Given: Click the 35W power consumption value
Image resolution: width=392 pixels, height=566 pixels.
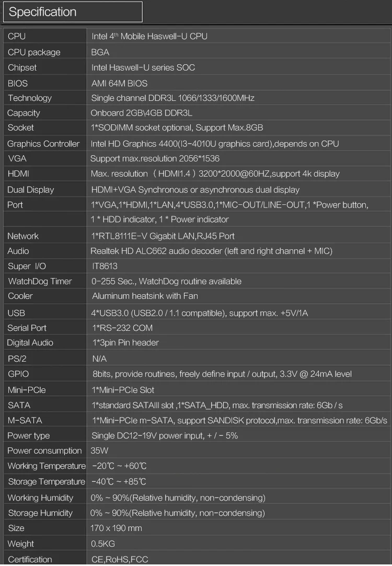Looking at the screenshot, I should point(99,451).
